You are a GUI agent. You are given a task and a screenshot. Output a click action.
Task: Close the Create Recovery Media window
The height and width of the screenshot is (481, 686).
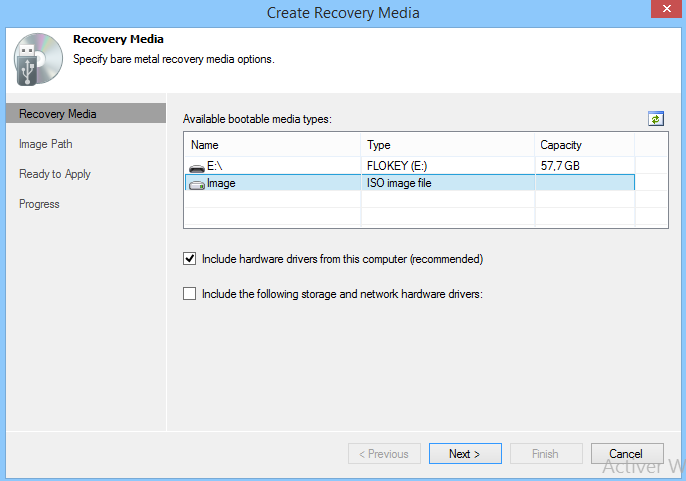pos(666,9)
